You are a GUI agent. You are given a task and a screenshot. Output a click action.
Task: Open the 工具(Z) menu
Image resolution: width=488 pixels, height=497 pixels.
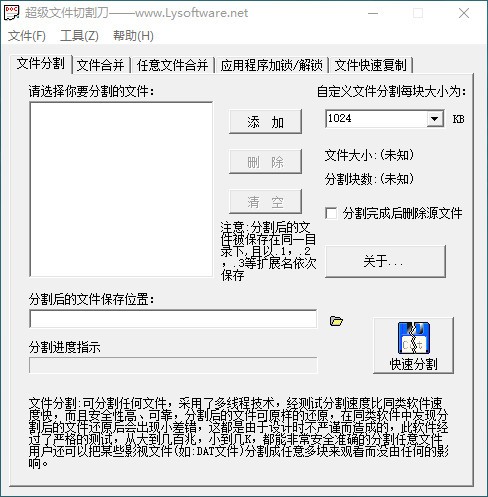(79, 36)
